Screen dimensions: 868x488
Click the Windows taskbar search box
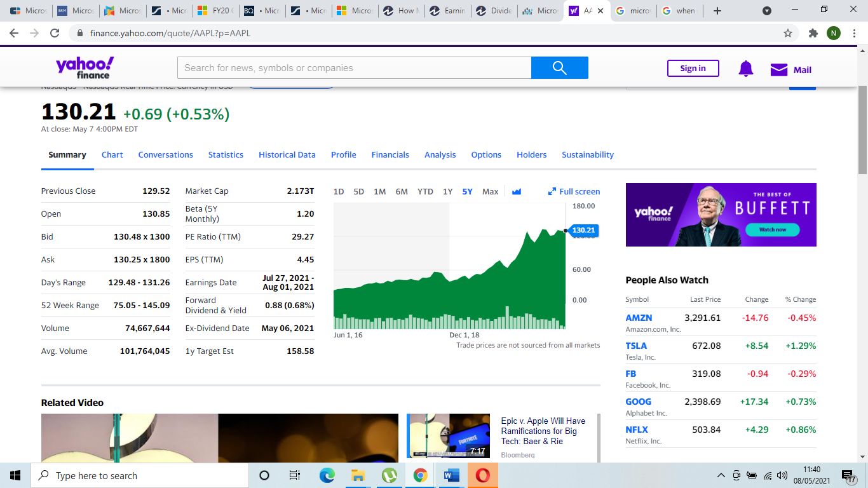click(x=140, y=475)
